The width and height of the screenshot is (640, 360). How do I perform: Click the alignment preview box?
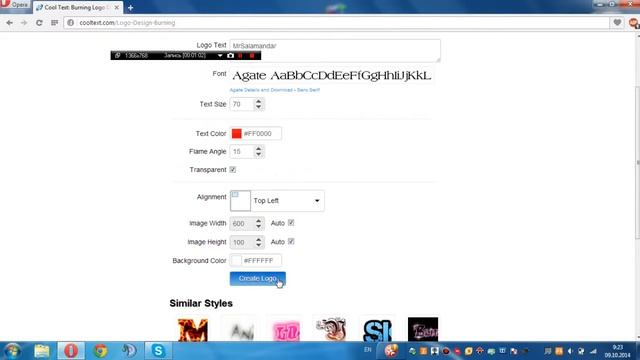coord(240,201)
